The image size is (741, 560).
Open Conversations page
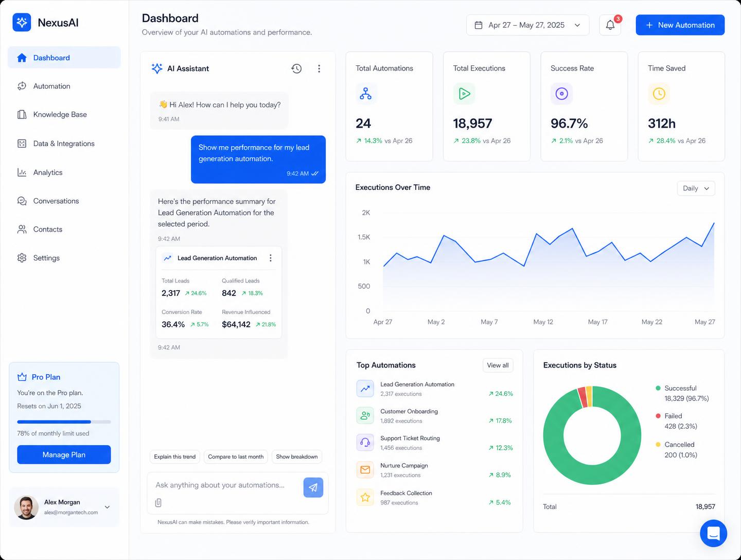(64, 201)
